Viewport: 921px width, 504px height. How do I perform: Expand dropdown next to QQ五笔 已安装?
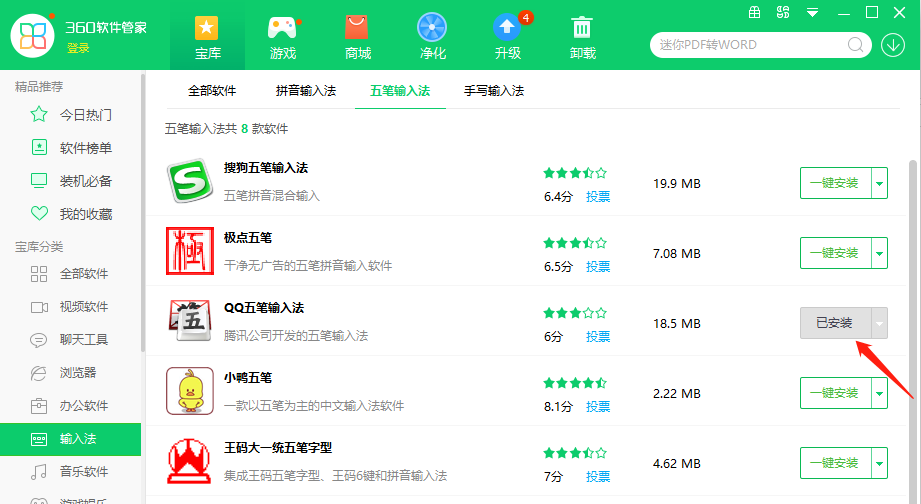879,323
